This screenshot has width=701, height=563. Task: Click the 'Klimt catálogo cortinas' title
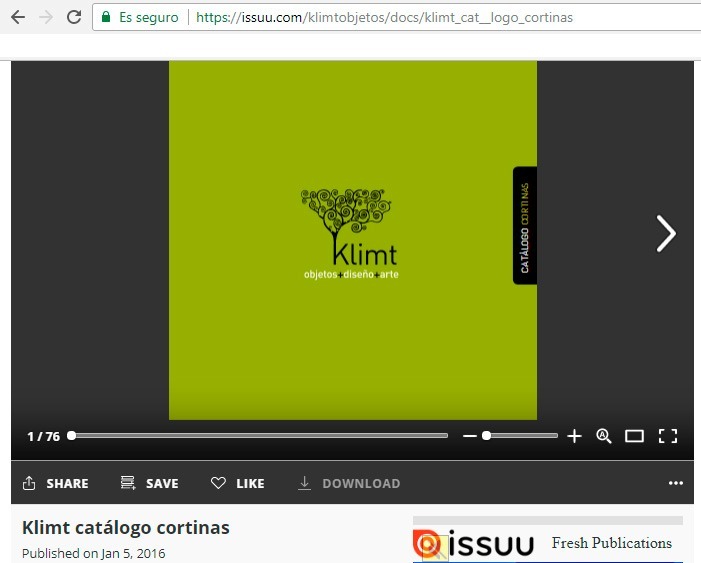126,528
